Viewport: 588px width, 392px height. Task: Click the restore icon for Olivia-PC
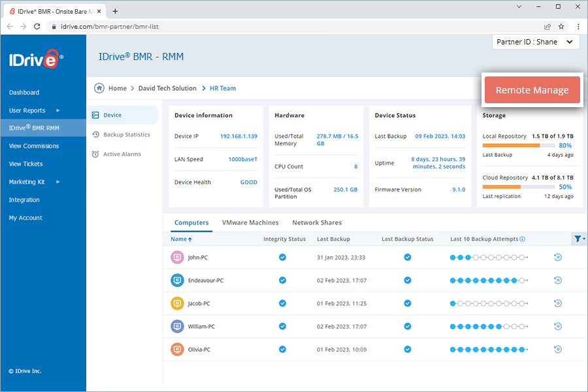(x=558, y=350)
